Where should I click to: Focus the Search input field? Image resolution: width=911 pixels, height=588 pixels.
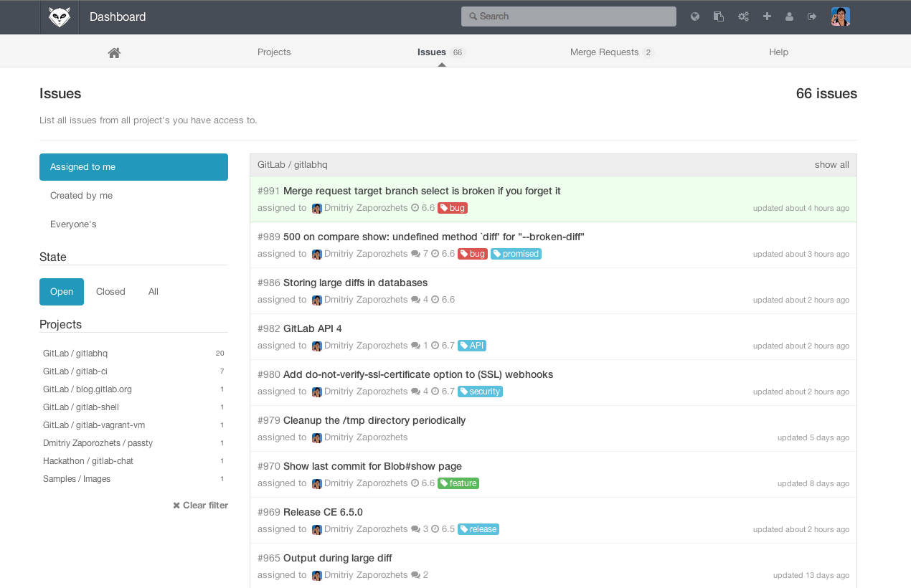tap(569, 16)
